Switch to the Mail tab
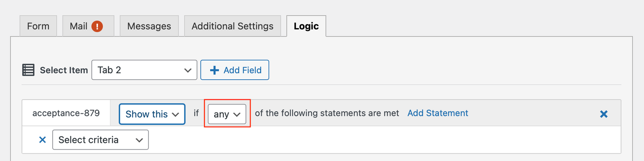 pos(78,26)
